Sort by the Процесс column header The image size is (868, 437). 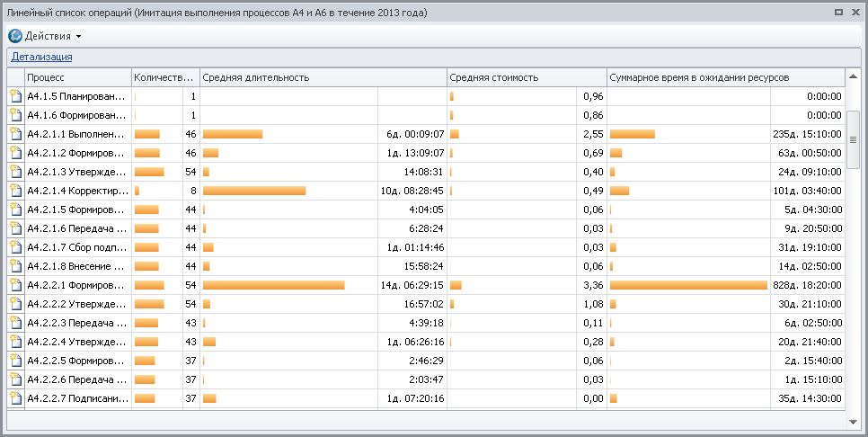[x=77, y=77]
